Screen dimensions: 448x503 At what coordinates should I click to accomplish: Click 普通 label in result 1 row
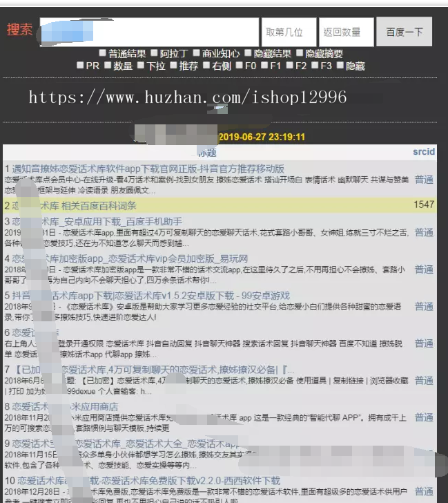[x=424, y=180]
